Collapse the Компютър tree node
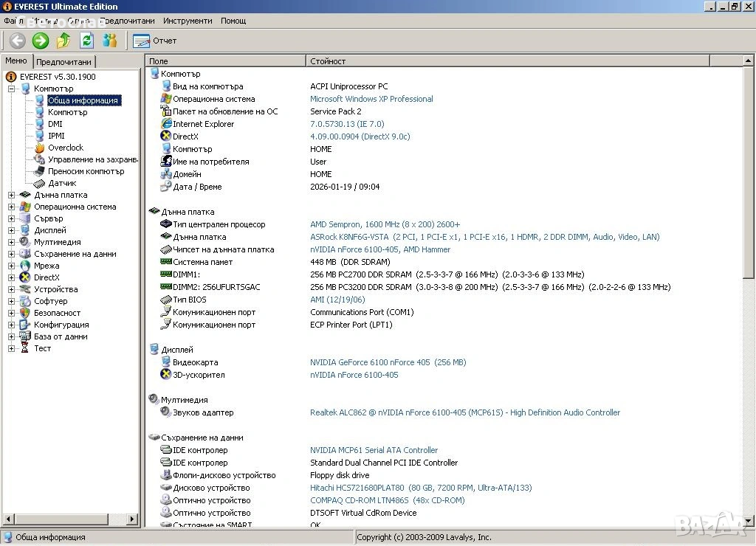 [x=12, y=89]
